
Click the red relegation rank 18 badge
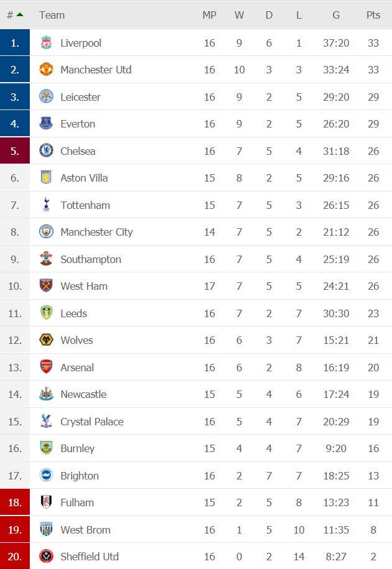coord(15,502)
